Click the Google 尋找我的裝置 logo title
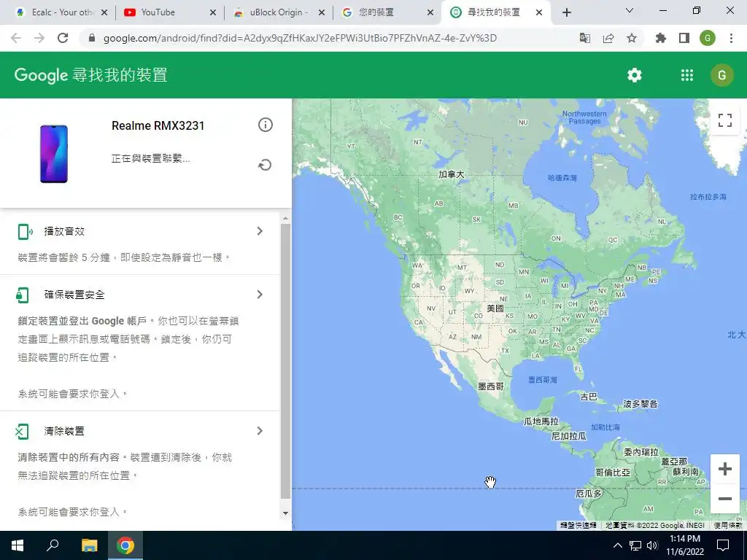This screenshot has height=560, width=747. point(91,75)
